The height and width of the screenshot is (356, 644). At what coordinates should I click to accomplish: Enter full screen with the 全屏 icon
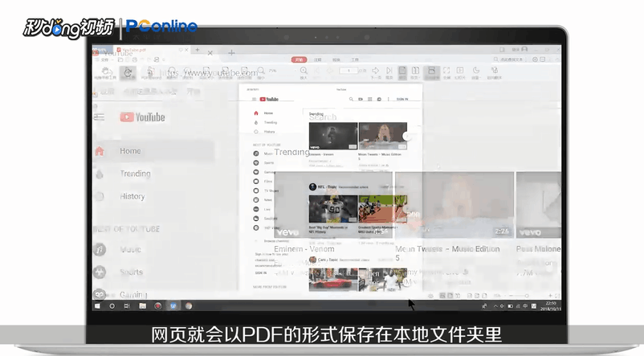[x=446, y=73]
